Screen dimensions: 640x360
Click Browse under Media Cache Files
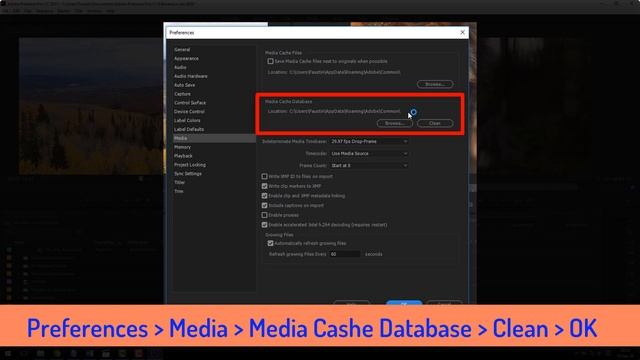[x=435, y=84]
